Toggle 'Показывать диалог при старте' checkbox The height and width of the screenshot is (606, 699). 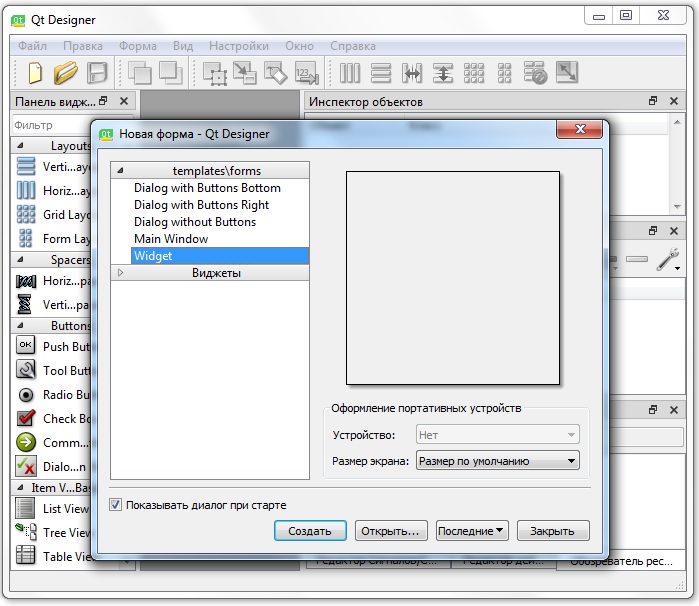[x=115, y=505]
